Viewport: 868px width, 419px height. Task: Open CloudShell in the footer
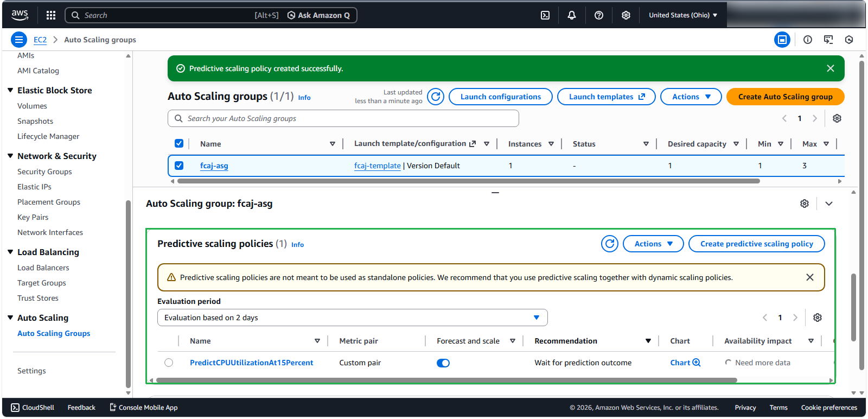coord(33,408)
